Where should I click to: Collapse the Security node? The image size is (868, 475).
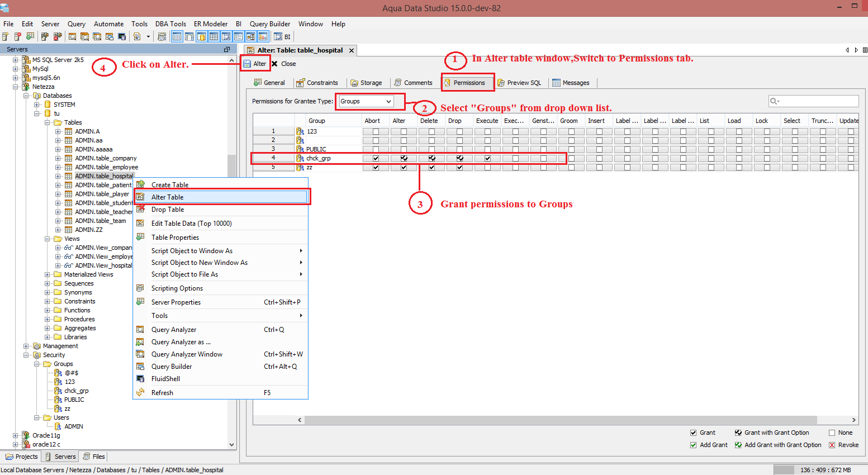(x=26, y=355)
